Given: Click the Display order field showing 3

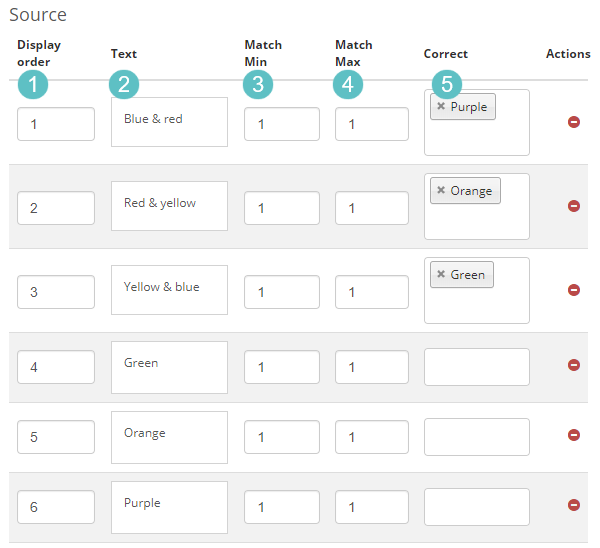Looking at the screenshot, I should point(56,292).
